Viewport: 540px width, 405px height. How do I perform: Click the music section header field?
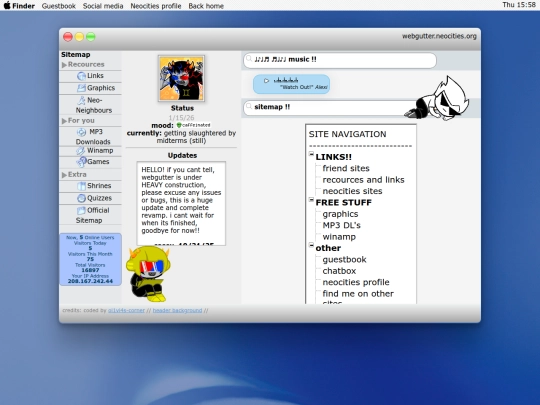340,60
